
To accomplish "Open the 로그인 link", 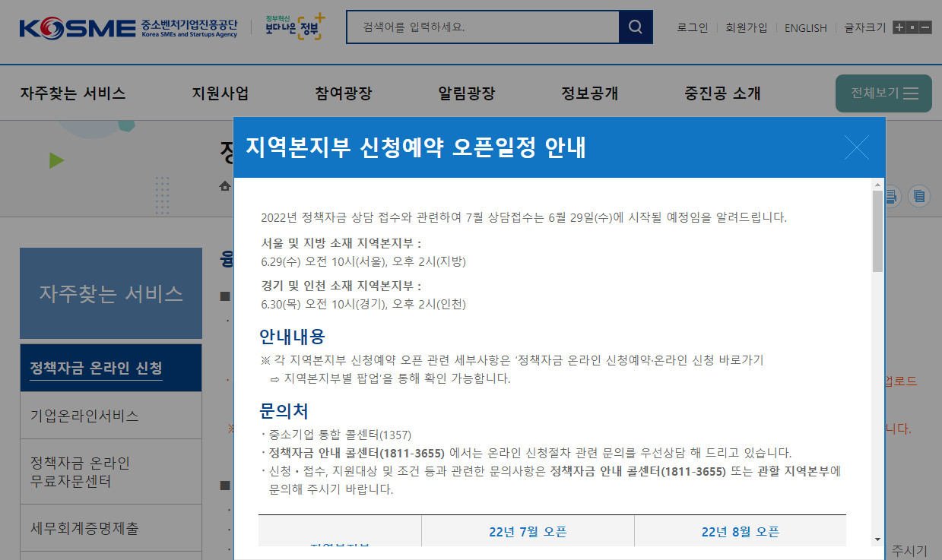I will (691, 27).
